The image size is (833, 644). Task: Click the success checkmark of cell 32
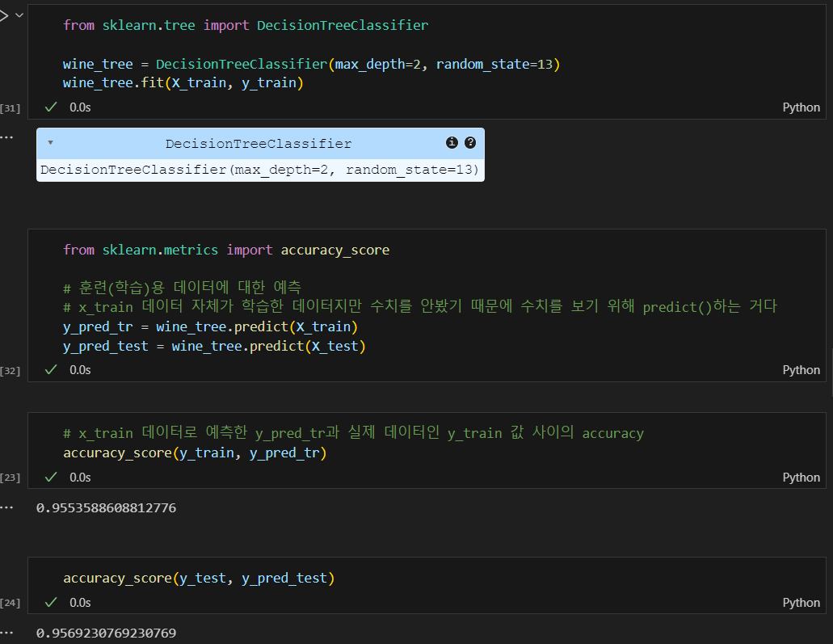[x=51, y=370]
